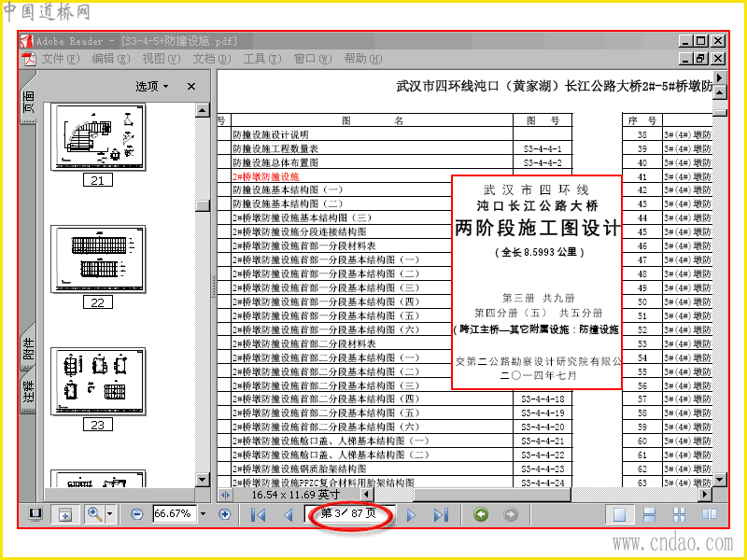Select page 22 thumbnail
The height and width of the screenshot is (560, 747).
(x=98, y=259)
